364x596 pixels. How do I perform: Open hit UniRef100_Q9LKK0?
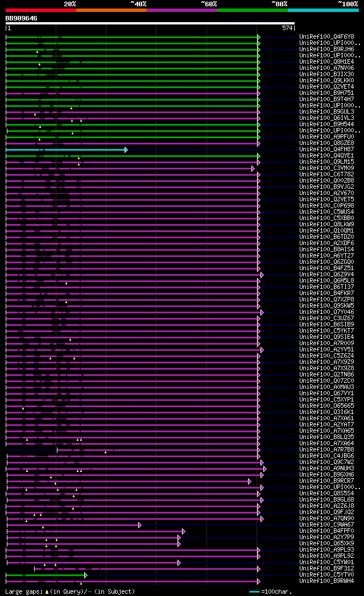tap(326, 81)
